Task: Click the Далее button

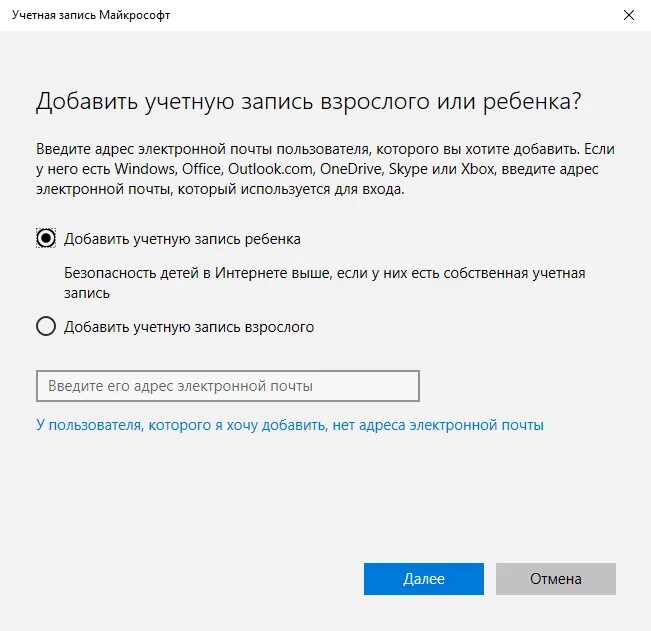Action: pyautogui.click(x=424, y=579)
